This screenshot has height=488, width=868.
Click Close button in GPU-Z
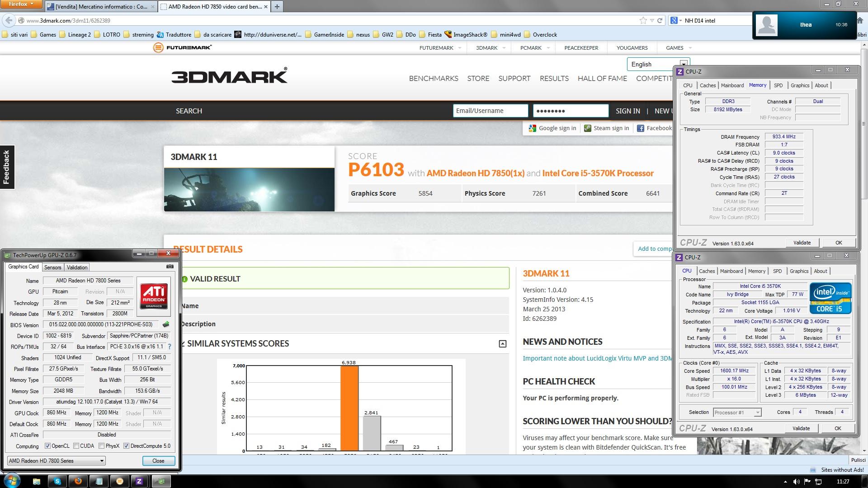pos(158,461)
